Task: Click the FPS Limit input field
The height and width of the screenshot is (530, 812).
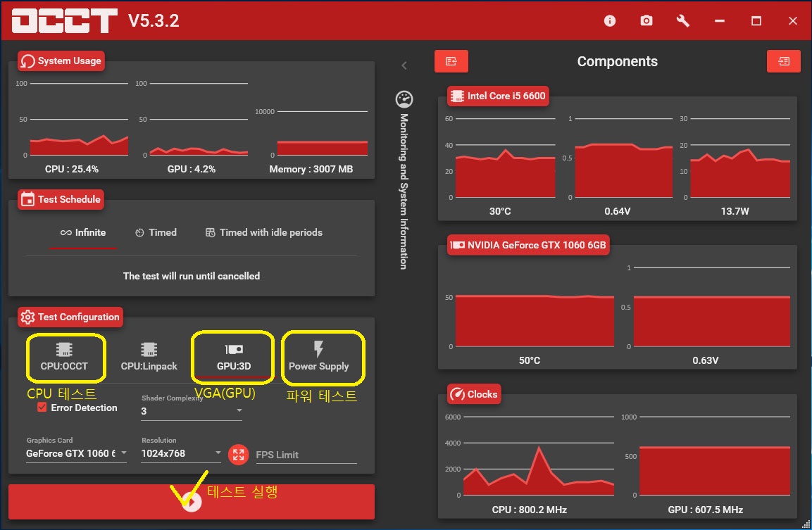Action: click(306, 455)
